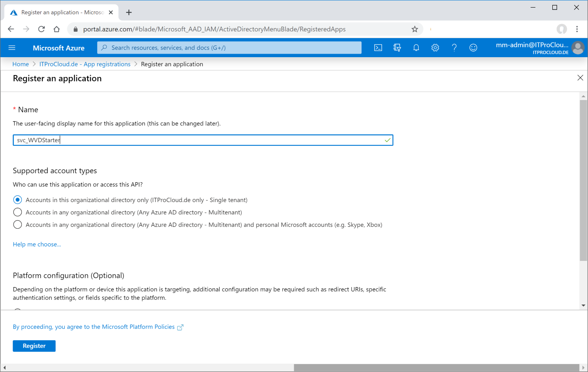Focus the application Name field

click(x=203, y=140)
